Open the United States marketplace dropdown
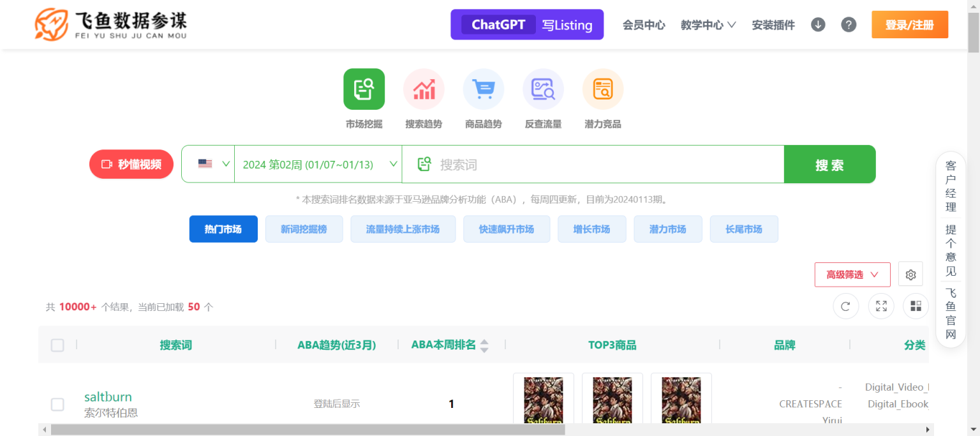The image size is (980, 436). (x=208, y=163)
